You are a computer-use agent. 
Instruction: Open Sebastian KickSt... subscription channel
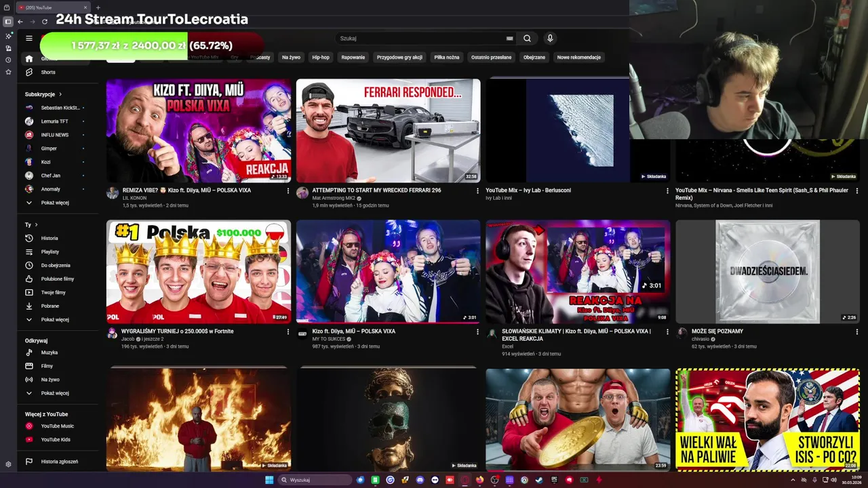point(58,108)
